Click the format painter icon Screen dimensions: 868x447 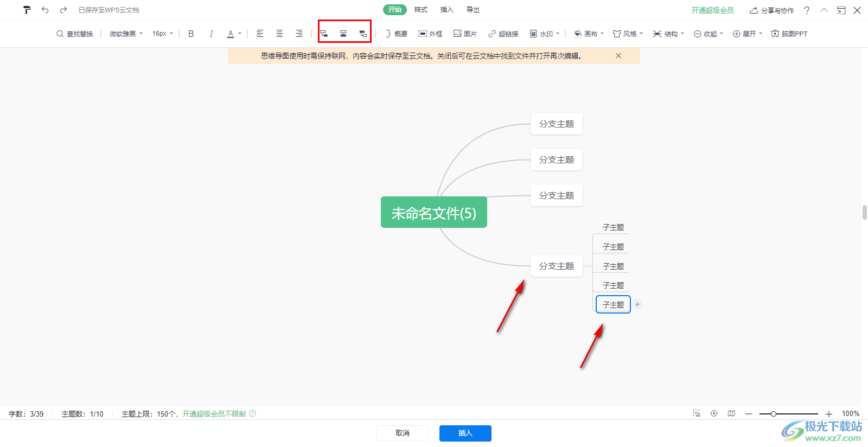[x=27, y=10]
